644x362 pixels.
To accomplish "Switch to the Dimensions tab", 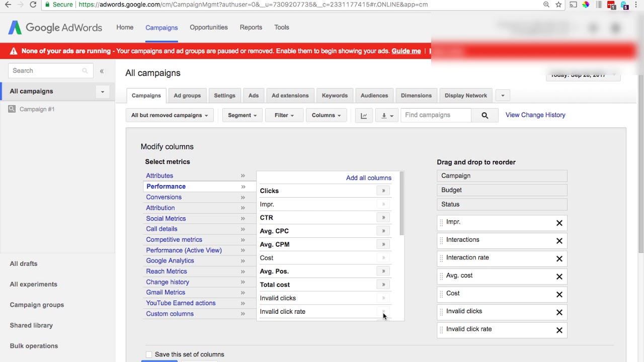I will (416, 96).
